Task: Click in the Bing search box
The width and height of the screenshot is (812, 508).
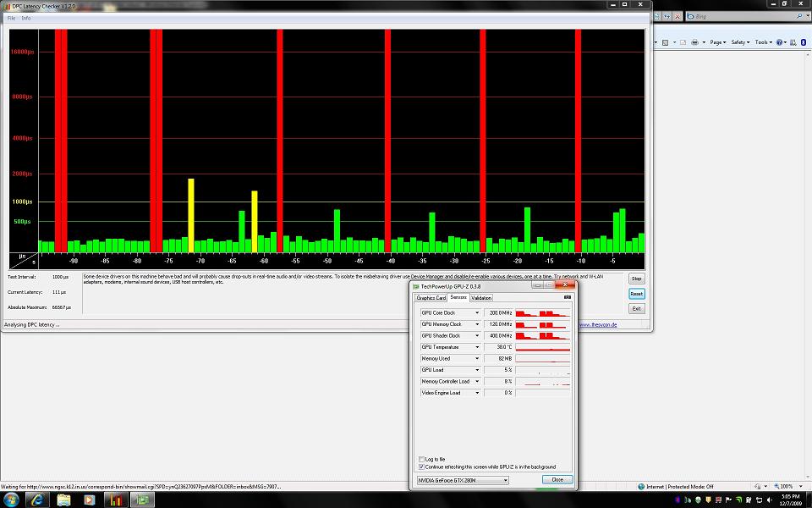Action: click(x=743, y=17)
